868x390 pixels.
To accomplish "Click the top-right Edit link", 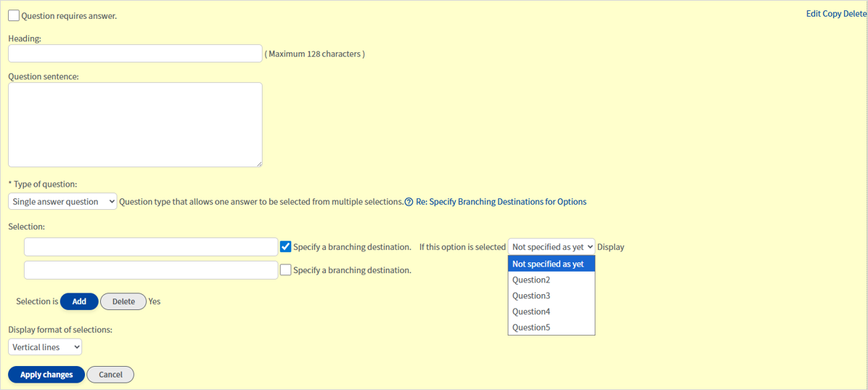I will (x=813, y=14).
